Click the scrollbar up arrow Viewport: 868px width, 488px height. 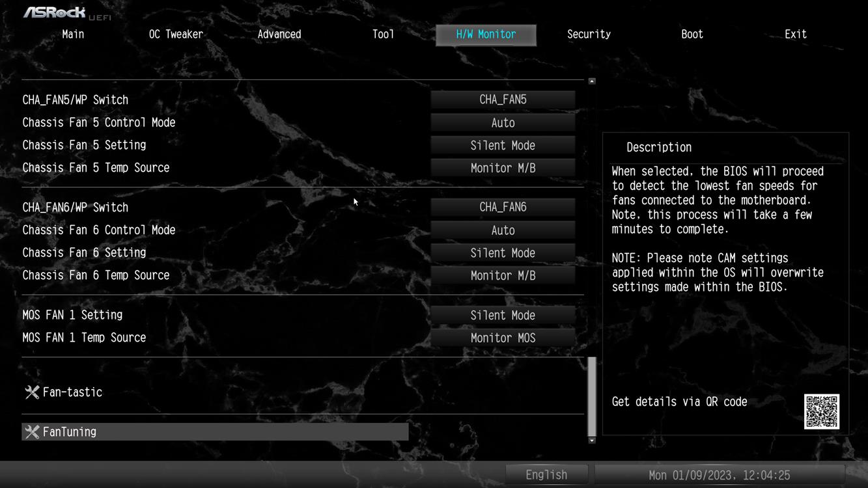pyautogui.click(x=592, y=81)
